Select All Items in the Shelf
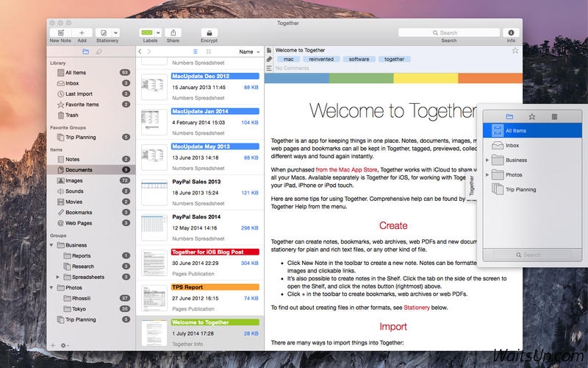Viewport: 588px width, 368px height. (x=532, y=131)
